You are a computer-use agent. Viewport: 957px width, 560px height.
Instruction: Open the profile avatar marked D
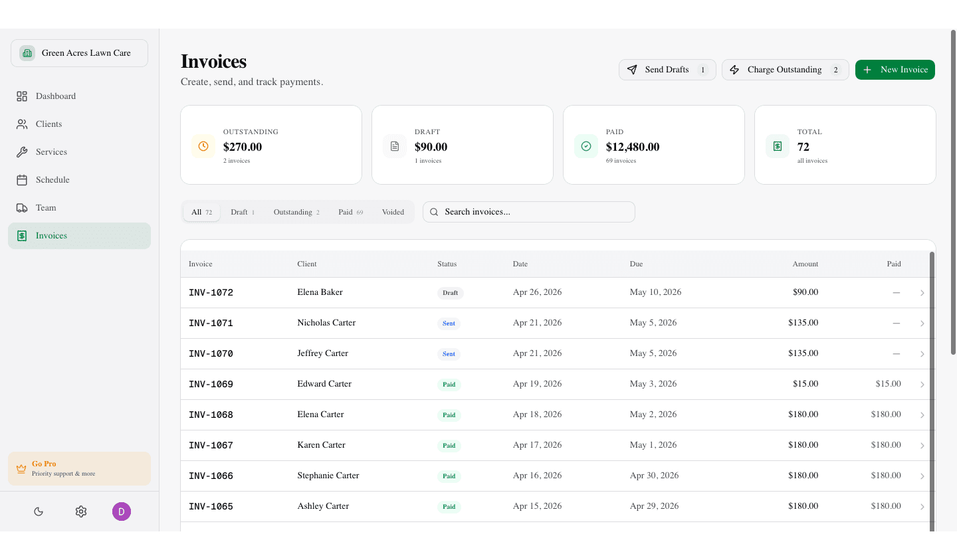(x=121, y=512)
